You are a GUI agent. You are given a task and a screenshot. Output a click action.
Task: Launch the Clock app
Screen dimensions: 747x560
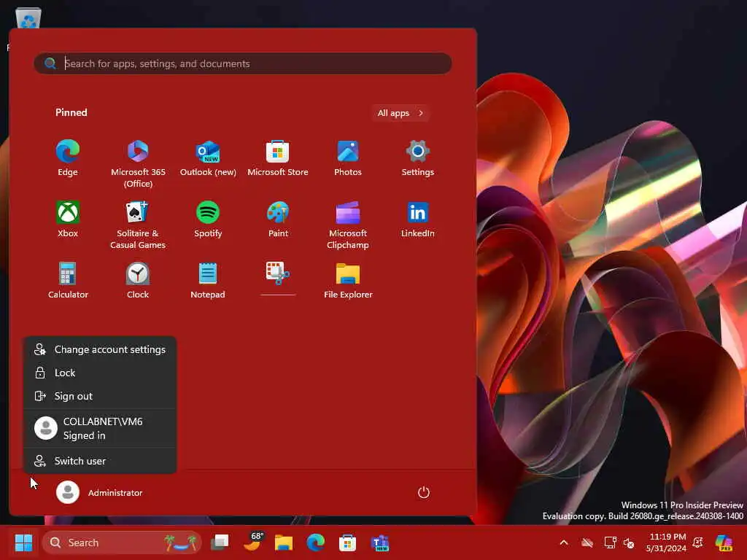point(138,281)
